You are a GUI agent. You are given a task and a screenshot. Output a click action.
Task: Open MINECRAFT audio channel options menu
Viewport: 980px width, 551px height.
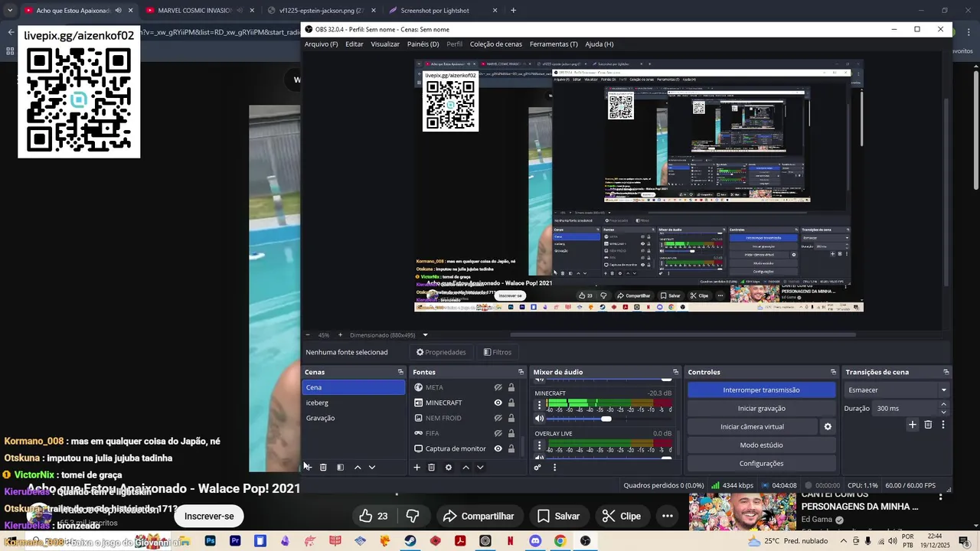point(539,406)
